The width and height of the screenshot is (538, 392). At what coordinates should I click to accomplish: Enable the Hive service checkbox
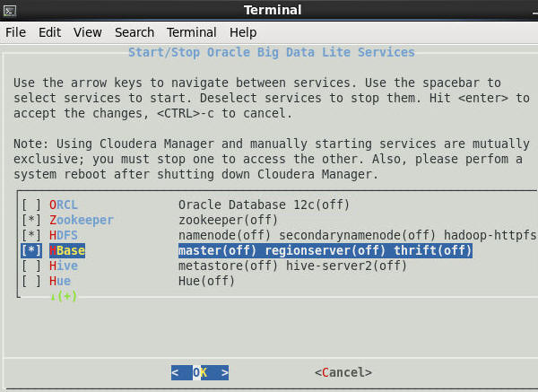[31, 266]
